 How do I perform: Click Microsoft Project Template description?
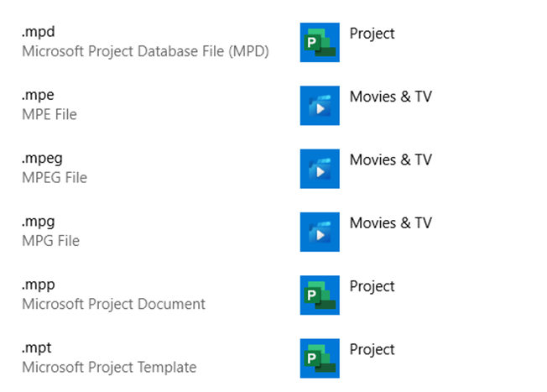pos(109,367)
